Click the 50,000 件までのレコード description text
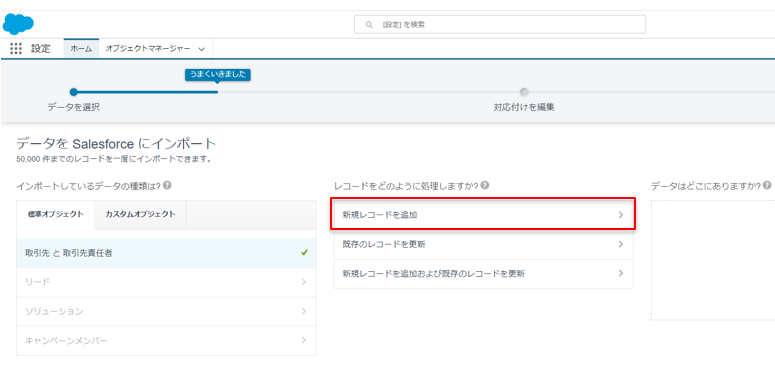775x370 pixels. [x=114, y=160]
